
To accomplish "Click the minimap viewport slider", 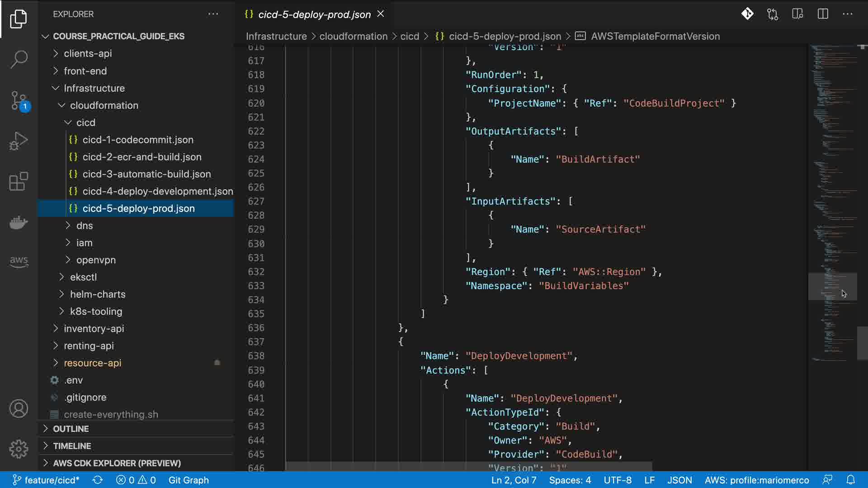I will click(832, 286).
